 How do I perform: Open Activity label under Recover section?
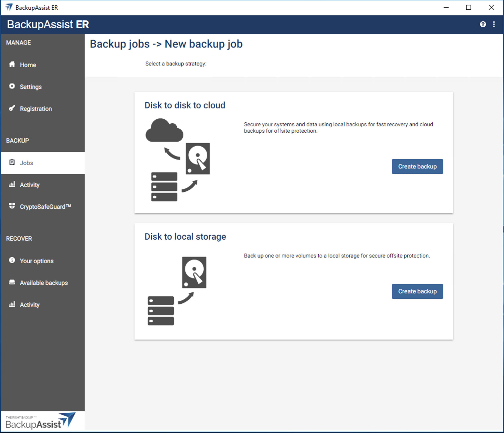(30, 305)
